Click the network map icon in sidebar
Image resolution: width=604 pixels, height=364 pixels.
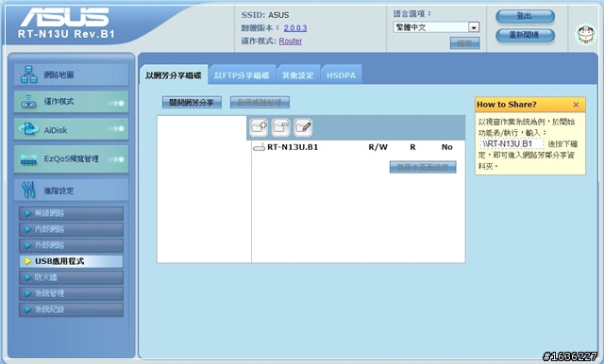[29, 74]
